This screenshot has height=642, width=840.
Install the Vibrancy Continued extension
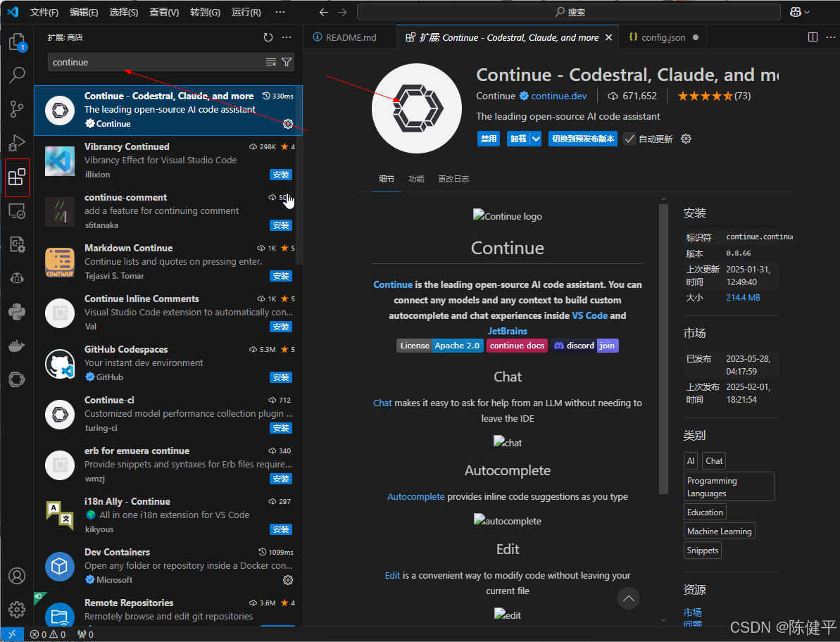pyautogui.click(x=281, y=175)
